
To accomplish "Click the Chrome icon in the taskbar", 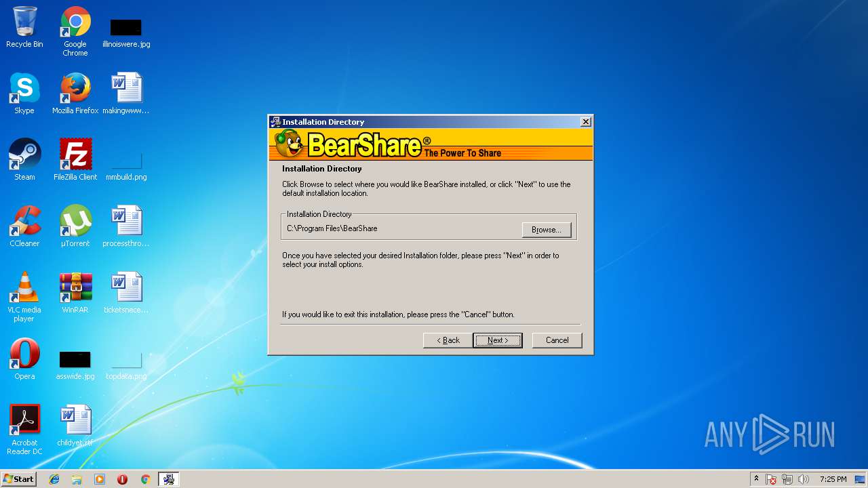I will (x=145, y=479).
